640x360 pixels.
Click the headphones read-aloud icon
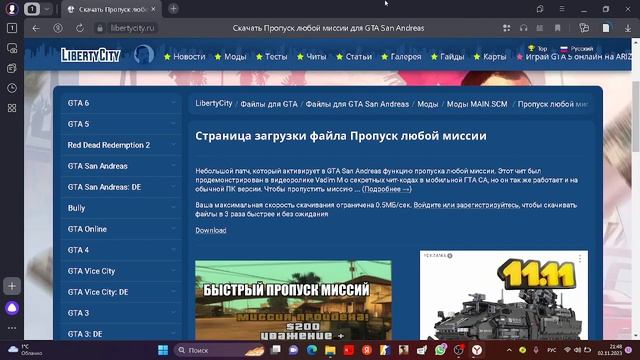tap(524, 28)
